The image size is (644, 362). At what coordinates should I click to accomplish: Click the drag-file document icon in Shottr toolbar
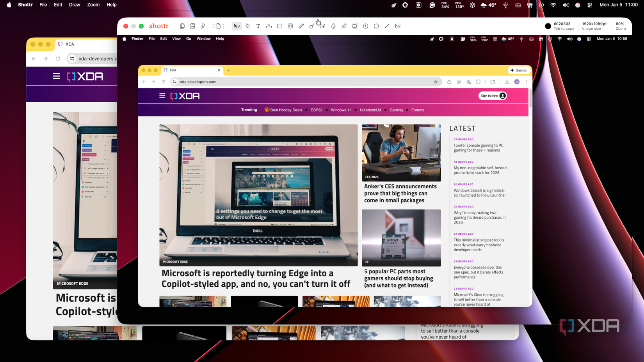coord(219,26)
